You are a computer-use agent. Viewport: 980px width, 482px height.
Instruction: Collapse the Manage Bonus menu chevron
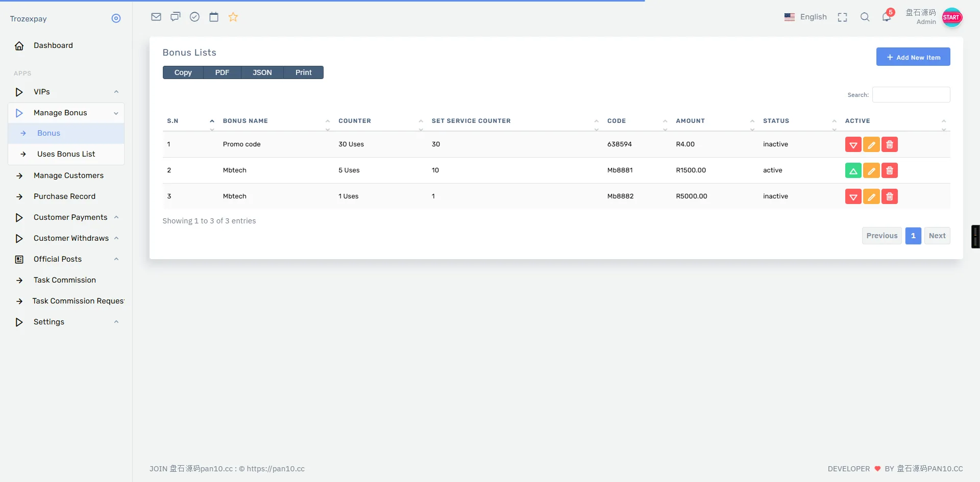[x=116, y=113]
